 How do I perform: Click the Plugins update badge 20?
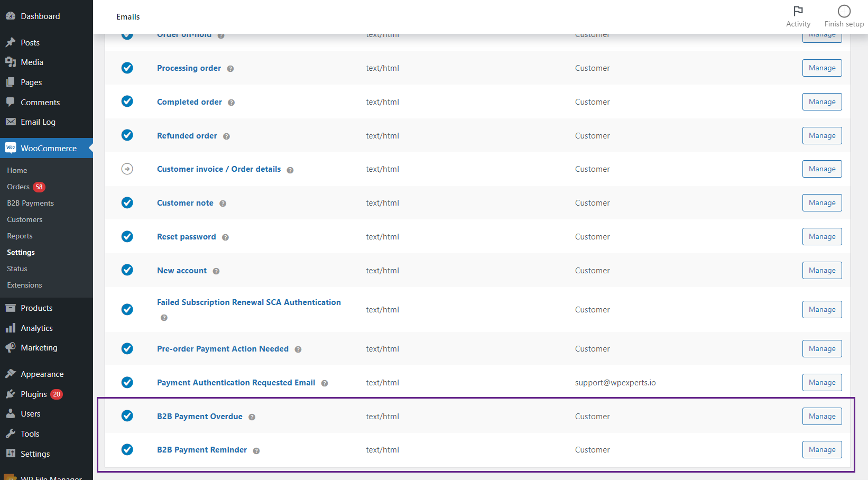point(57,394)
